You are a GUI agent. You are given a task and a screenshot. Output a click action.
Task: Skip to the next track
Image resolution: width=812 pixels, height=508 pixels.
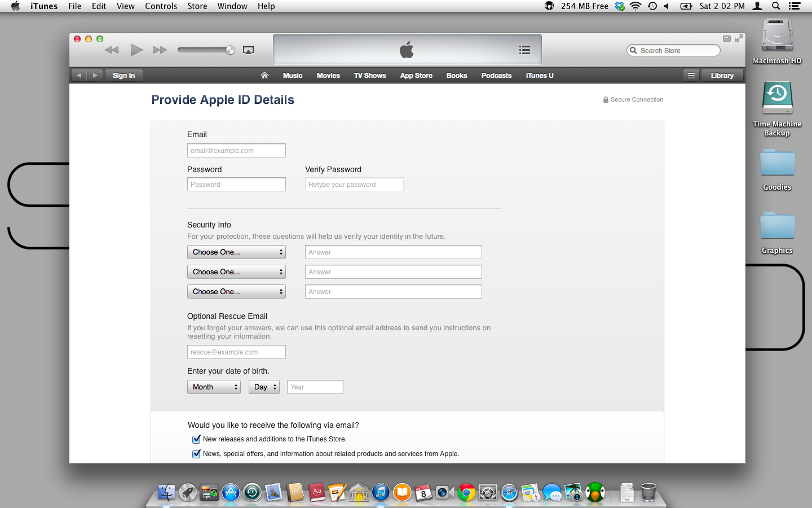(x=160, y=50)
